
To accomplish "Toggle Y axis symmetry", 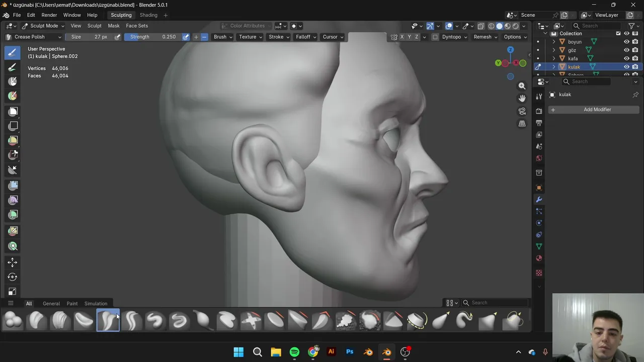I will click(409, 37).
